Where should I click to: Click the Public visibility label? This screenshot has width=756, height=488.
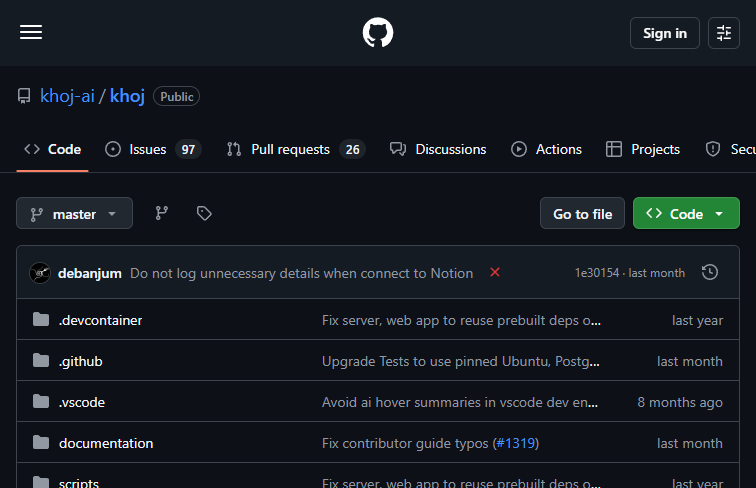176,96
